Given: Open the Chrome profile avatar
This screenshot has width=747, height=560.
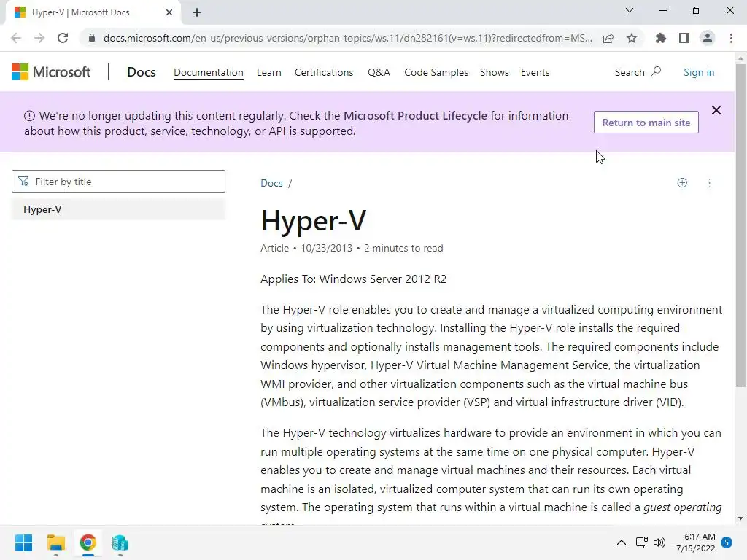Looking at the screenshot, I should pos(708,38).
